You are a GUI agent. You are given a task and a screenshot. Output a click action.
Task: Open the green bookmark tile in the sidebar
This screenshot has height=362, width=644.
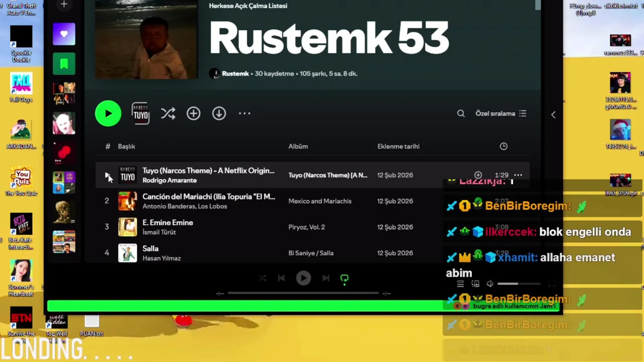64,64
